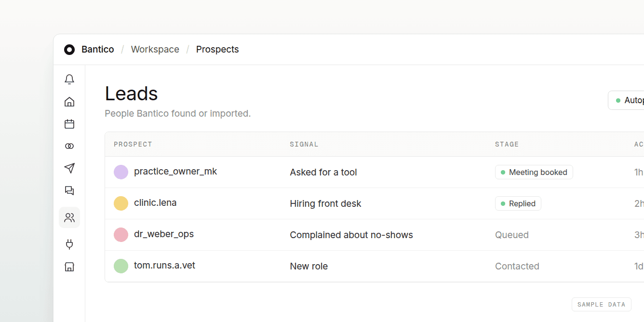644x322 pixels.
Task: Click the "Asked for a tool" signal
Action: pyautogui.click(x=323, y=172)
